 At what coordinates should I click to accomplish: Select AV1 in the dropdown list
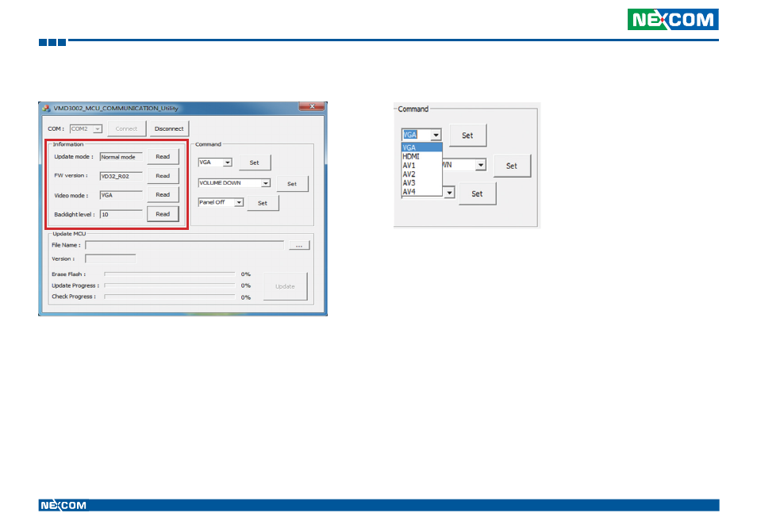point(421,166)
